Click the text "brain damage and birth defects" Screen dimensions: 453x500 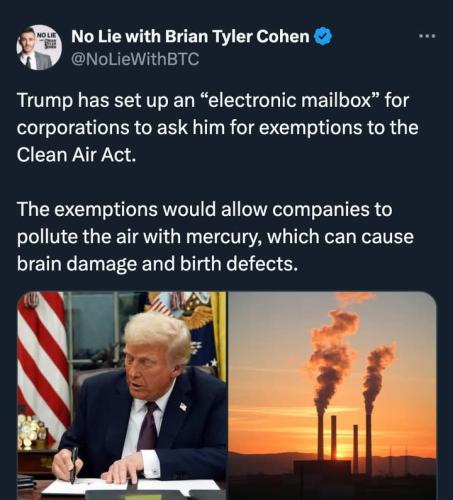point(157,264)
